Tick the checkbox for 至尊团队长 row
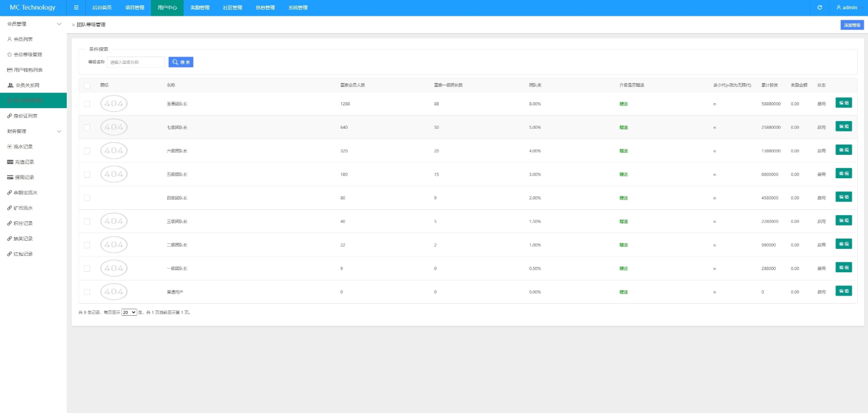Image resolution: width=868 pixels, height=413 pixels. coord(87,104)
